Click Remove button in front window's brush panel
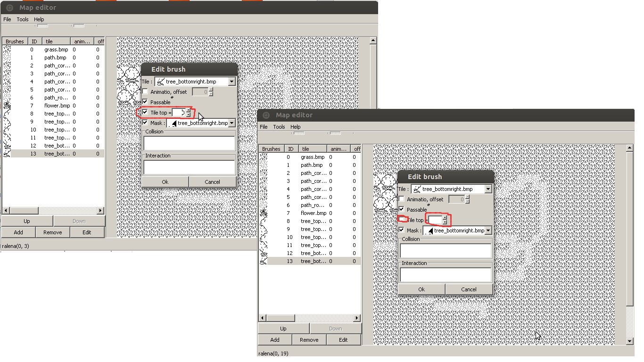This screenshot has width=644, height=362. point(309,340)
